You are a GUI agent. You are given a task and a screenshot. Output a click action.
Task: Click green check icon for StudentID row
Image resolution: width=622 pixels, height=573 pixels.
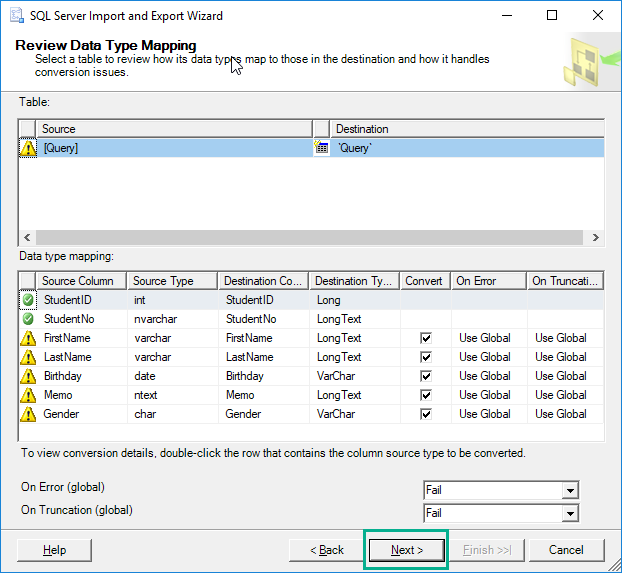coord(28,300)
